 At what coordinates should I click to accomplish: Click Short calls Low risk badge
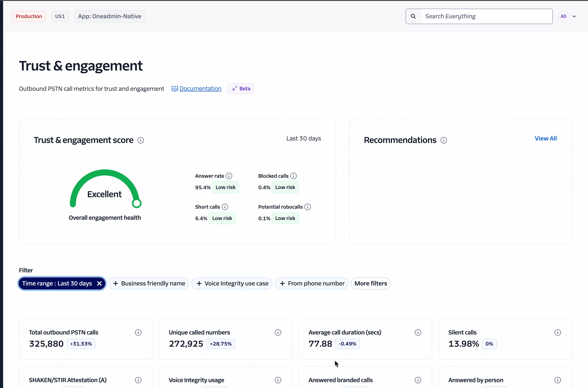coord(222,218)
